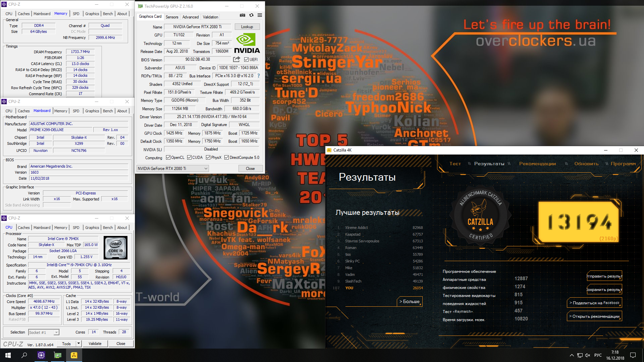This screenshot has height=362, width=644.
Task: Toggle the CUDA checkbox
Action: coord(189,158)
